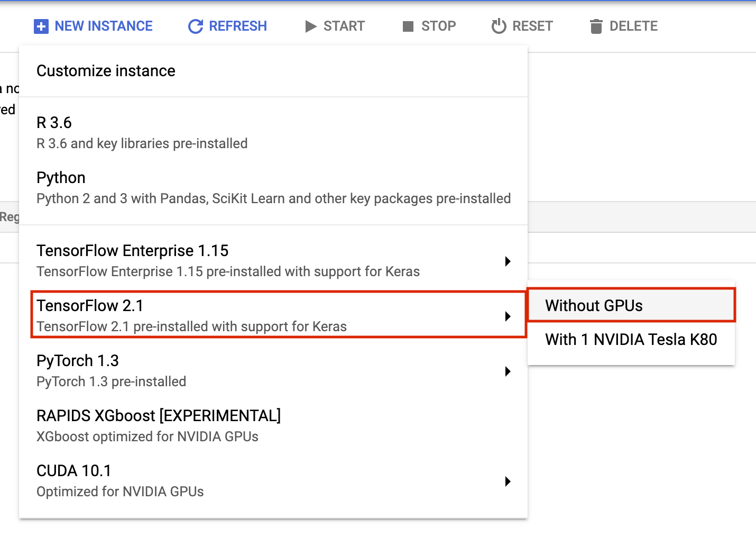Expand TensorFlow Enterprise 1.15 submenu arrow

508,261
